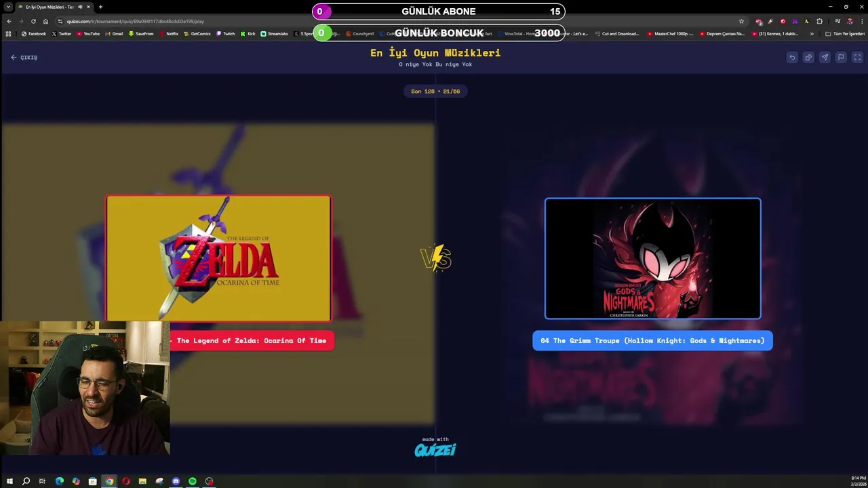Click the address bar URL
868x488 pixels.
pos(135,21)
